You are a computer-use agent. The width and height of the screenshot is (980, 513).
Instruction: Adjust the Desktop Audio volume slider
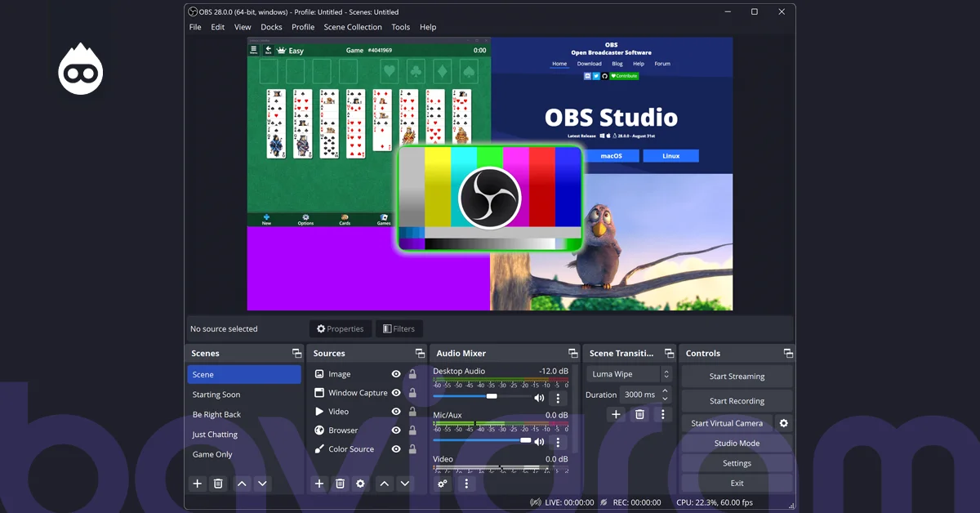tap(492, 397)
